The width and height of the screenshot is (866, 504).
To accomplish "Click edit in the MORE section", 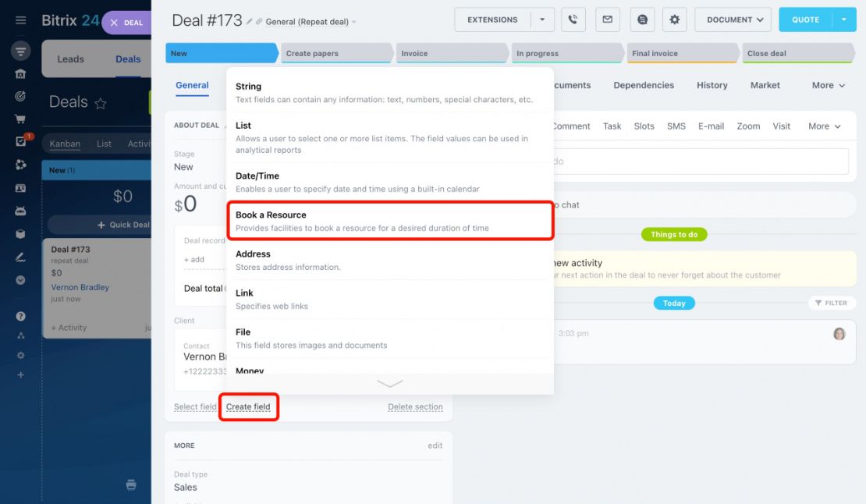I will (x=435, y=445).
